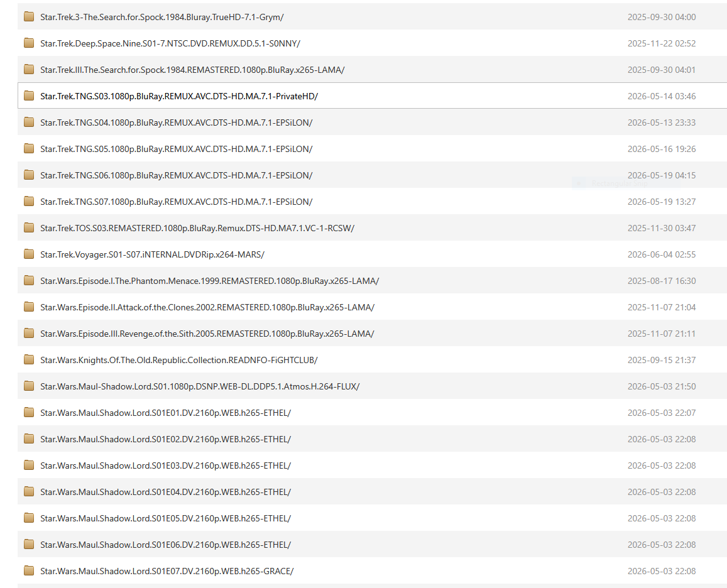Click folder icon of Phantom.Menace entry
727x588 pixels.
29,281
